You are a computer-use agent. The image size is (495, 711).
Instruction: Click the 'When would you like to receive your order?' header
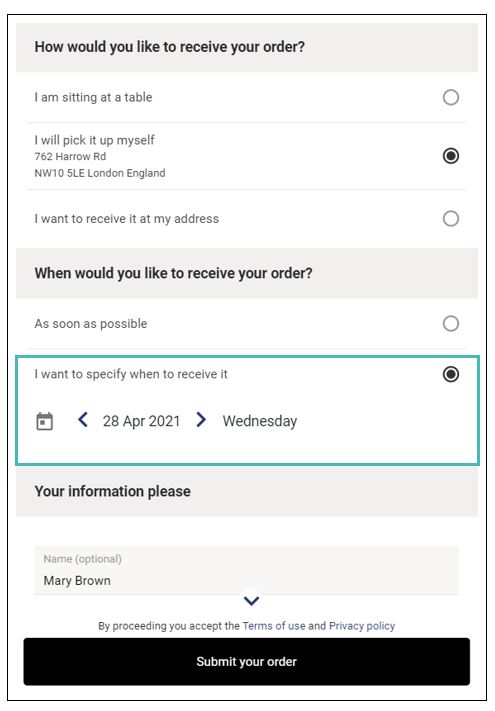[174, 273]
